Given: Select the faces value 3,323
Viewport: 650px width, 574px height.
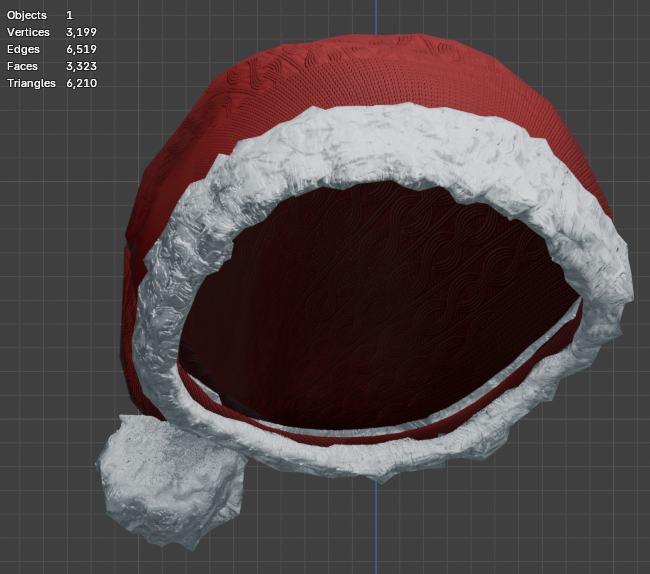Looking at the screenshot, I should tap(81, 66).
